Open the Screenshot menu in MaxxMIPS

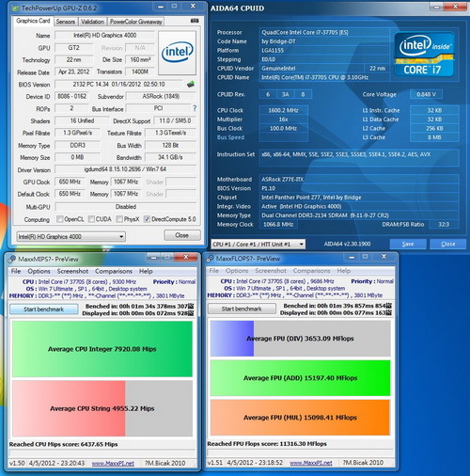pos(72,271)
